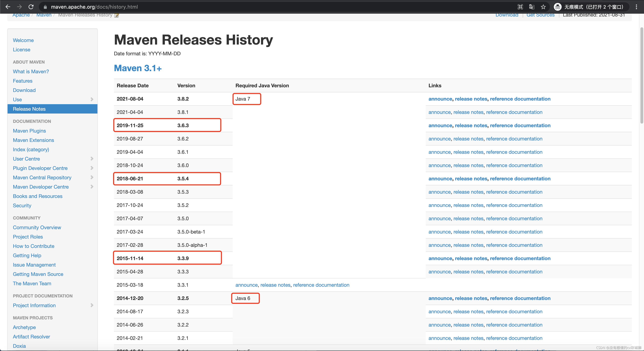
Task: Click the browser back arrow
Action: point(8,7)
